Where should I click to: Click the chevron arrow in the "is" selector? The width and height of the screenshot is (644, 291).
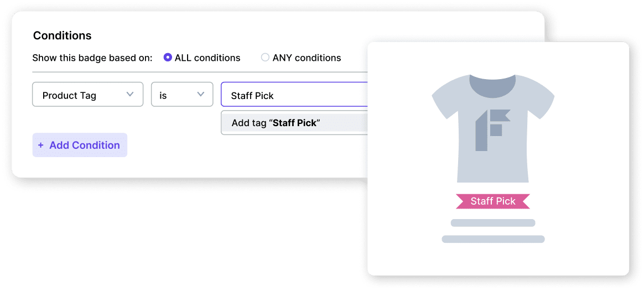[201, 95]
